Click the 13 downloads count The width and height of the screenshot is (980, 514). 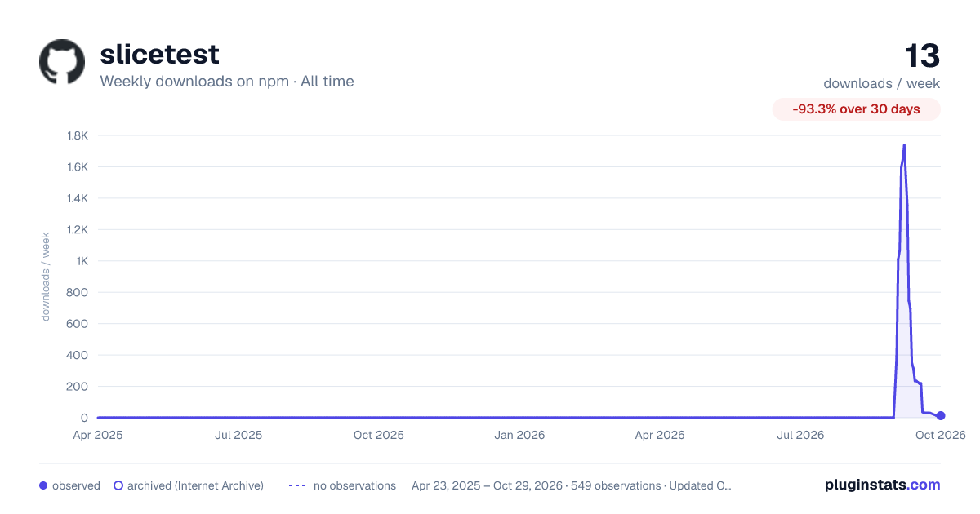(922, 56)
